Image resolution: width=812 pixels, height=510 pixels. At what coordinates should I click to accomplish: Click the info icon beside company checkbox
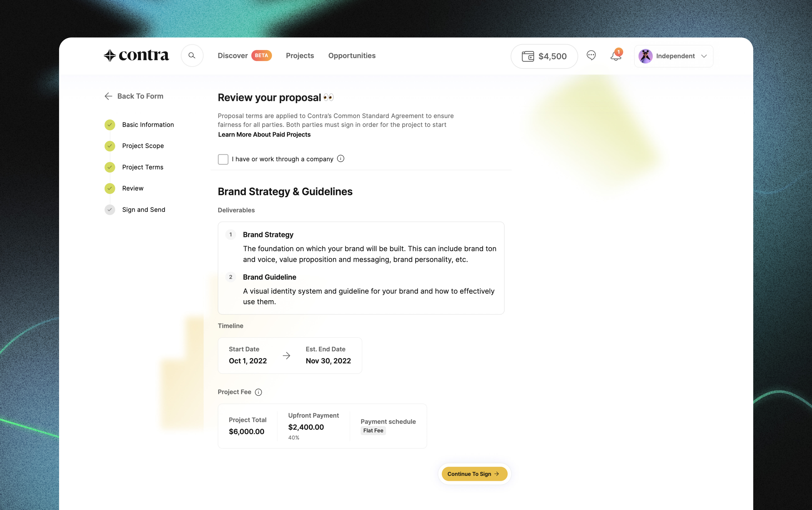(x=341, y=159)
